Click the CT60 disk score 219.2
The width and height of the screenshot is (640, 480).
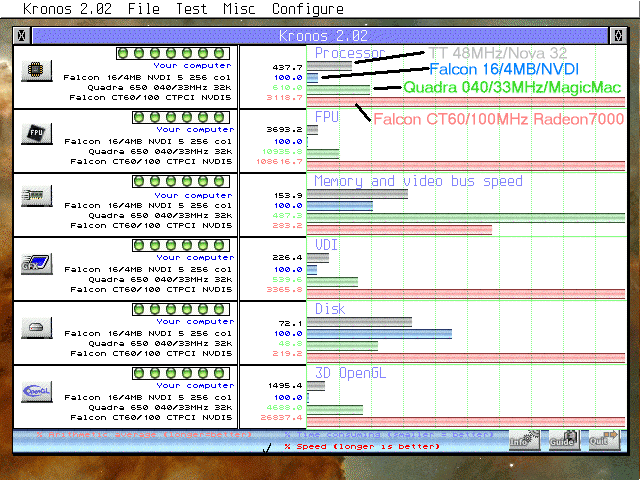tap(287, 353)
